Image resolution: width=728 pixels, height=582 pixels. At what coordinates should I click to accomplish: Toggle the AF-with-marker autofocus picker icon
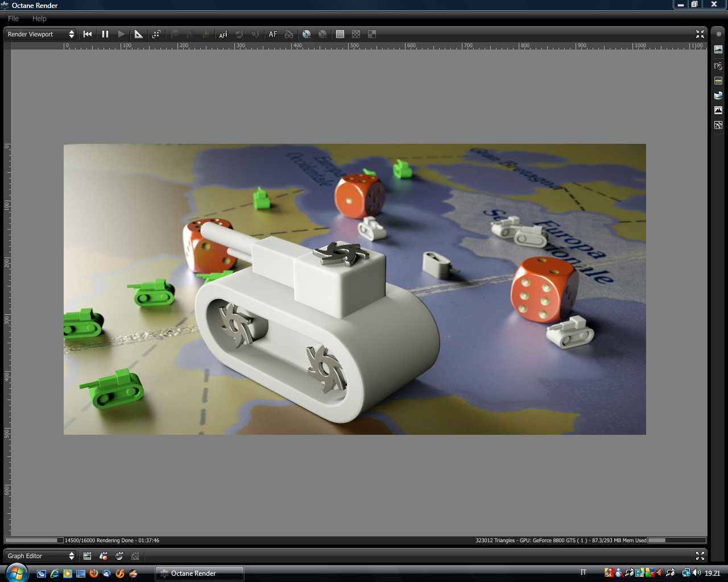(223, 34)
